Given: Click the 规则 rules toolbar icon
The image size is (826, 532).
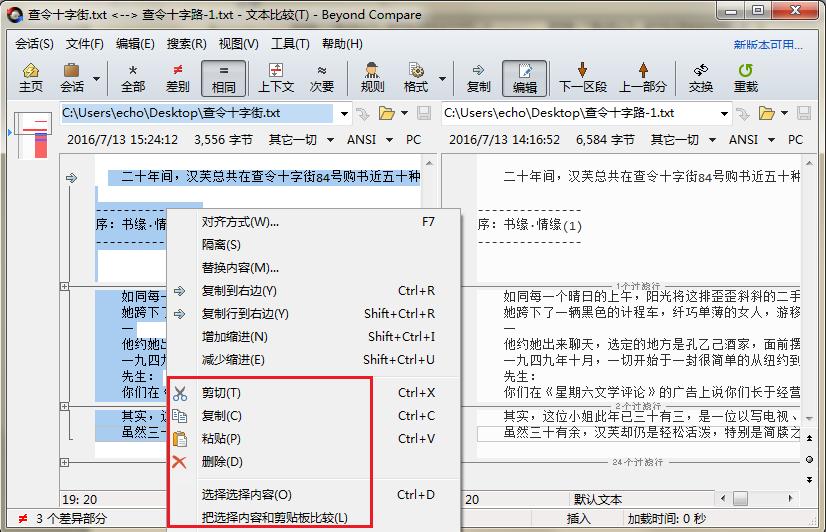Looking at the screenshot, I should 372,78.
